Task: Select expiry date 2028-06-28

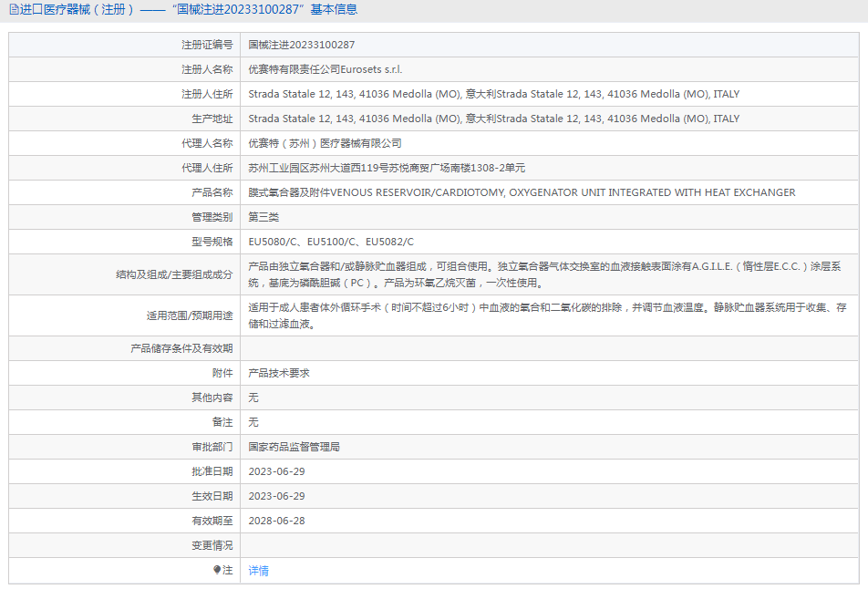Action: 277,521
